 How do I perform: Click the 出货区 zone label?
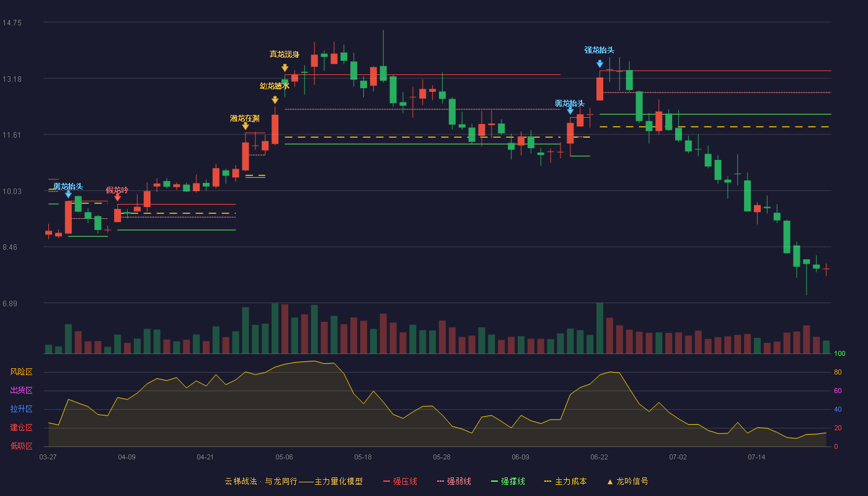21,391
